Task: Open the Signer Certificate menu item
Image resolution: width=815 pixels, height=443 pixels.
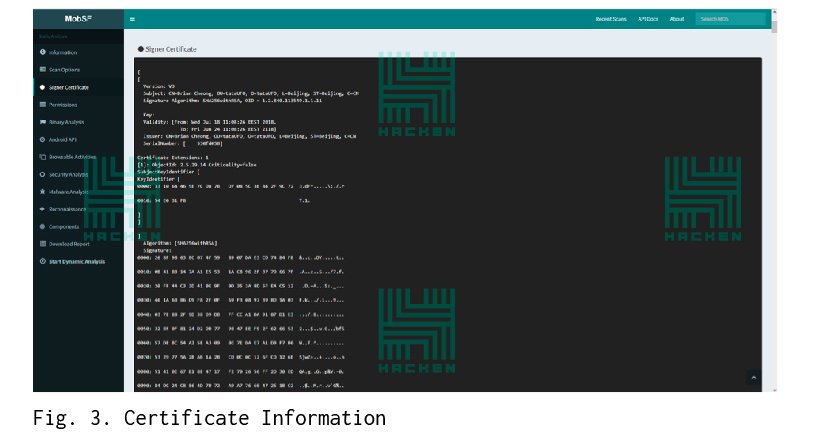Action: tap(78, 87)
